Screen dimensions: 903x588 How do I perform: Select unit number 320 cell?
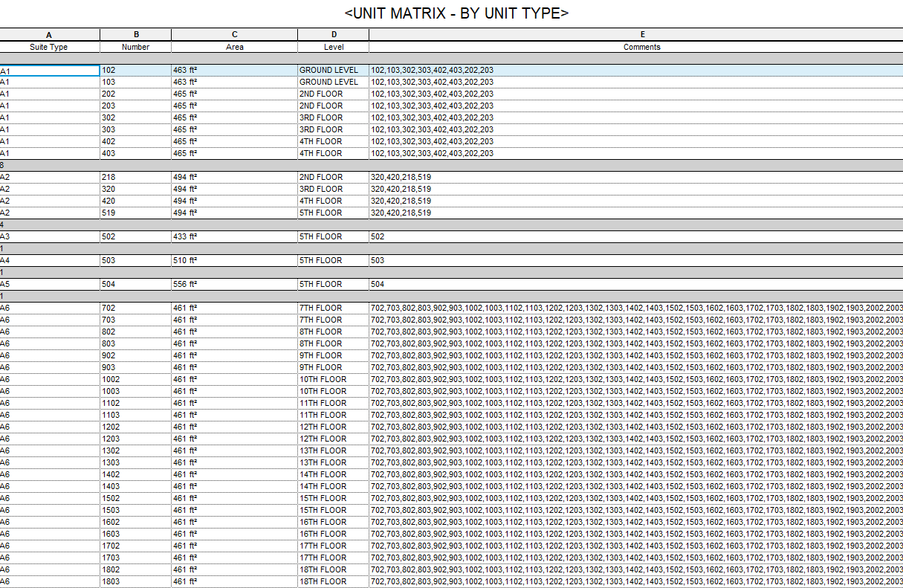[136, 189]
